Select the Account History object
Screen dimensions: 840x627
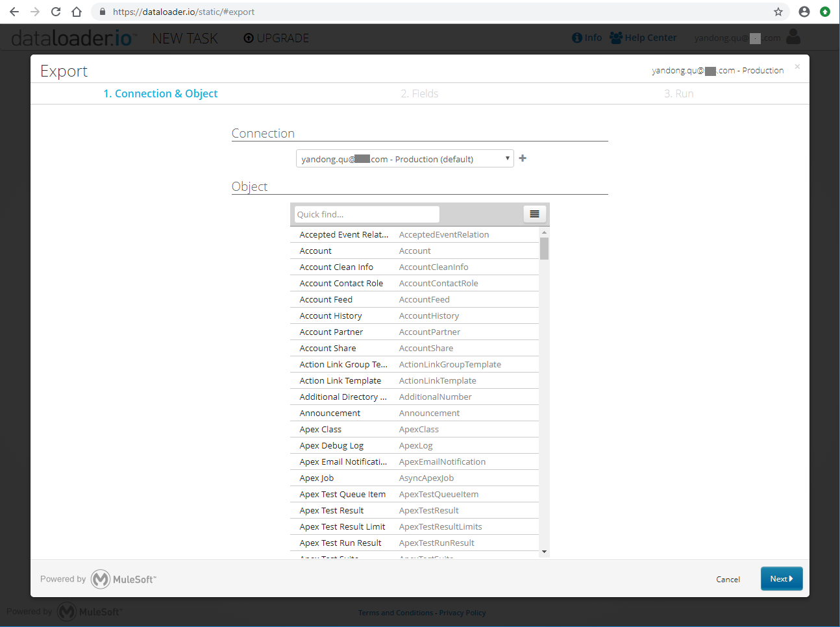pyautogui.click(x=414, y=315)
